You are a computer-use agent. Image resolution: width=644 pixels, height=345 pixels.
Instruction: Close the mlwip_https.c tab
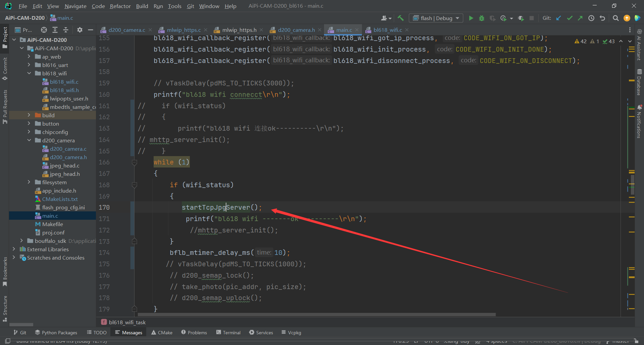click(206, 30)
